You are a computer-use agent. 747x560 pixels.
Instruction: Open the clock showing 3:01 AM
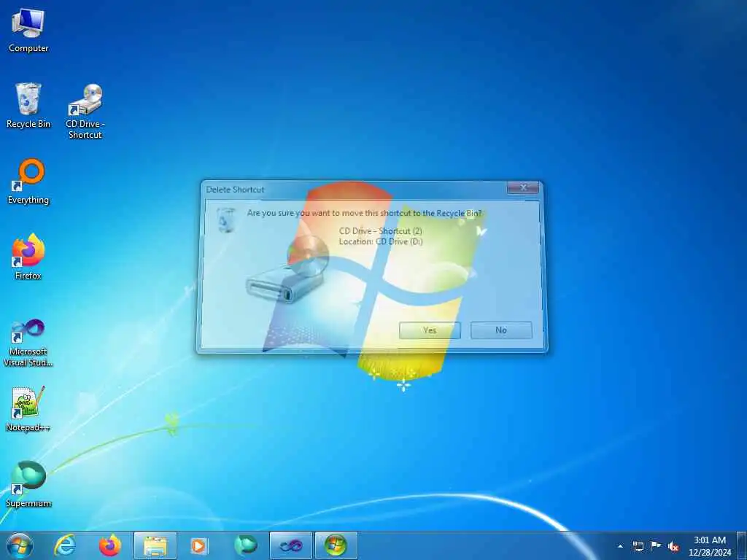point(709,545)
